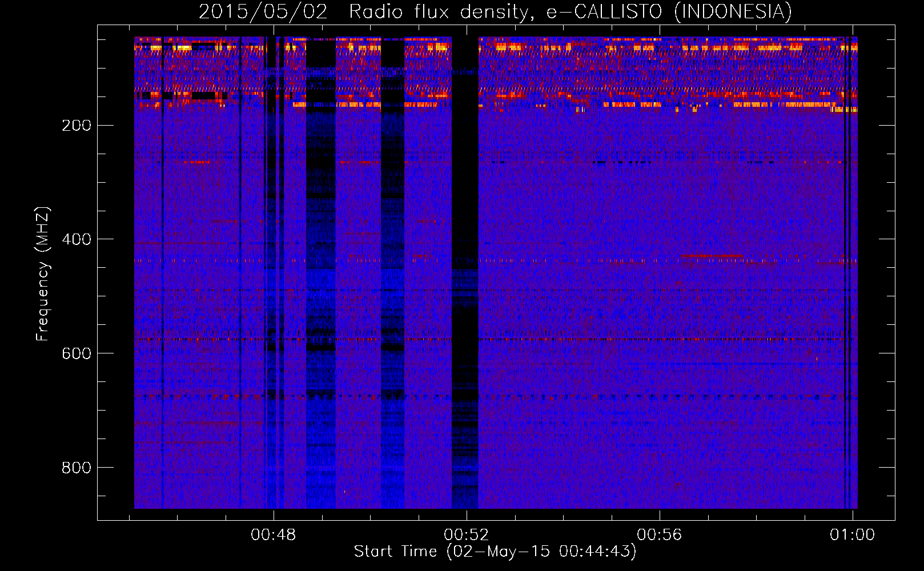The height and width of the screenshot is (571, 924).
Task: Click the 00:48 time tick label
Action: tap(274, 534)
